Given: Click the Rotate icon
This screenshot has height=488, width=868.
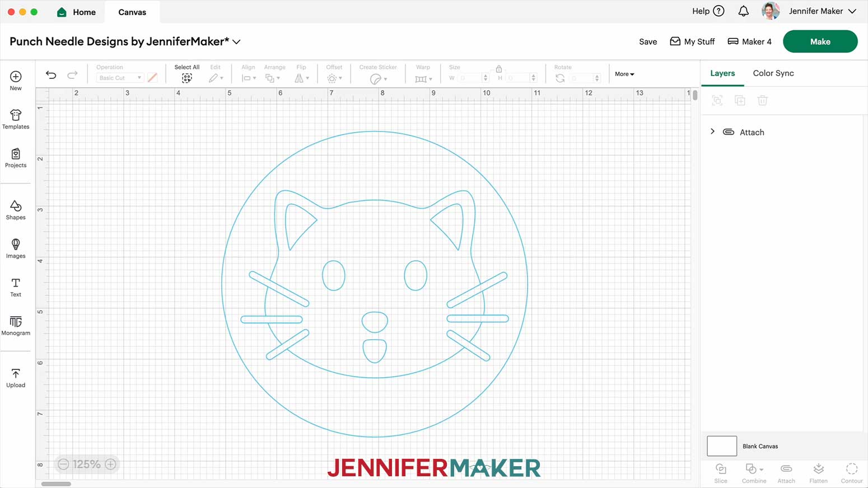Looking at the screenshot, I should (560, 78).
